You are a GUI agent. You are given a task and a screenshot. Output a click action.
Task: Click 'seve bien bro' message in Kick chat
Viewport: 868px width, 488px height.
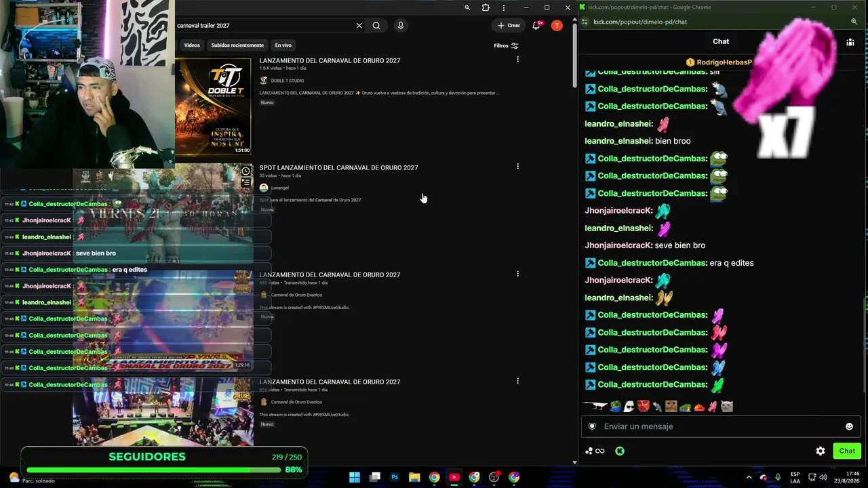pyautogui.click(x=680, y=245)
